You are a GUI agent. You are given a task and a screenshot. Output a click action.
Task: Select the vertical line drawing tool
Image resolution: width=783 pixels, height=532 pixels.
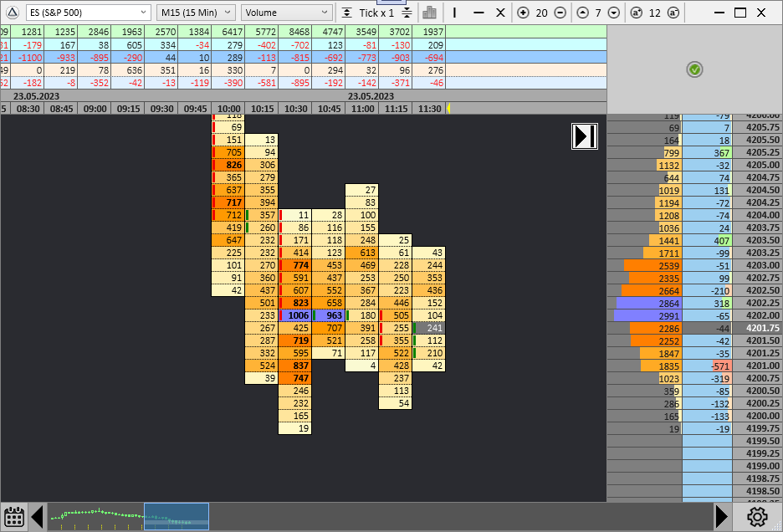click(x=454, y=13)
